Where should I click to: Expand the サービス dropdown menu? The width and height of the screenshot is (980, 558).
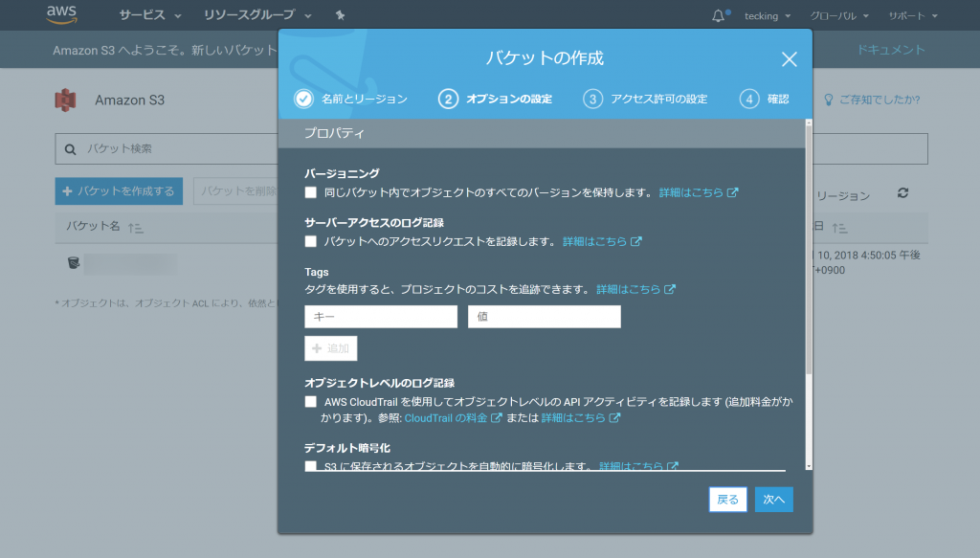(x=150, y=15)
